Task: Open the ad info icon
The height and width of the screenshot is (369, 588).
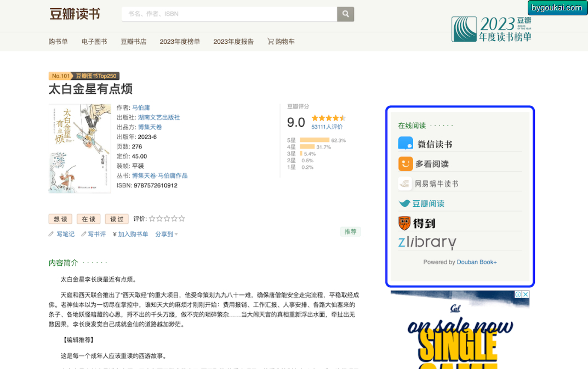Action: point(518,294)
